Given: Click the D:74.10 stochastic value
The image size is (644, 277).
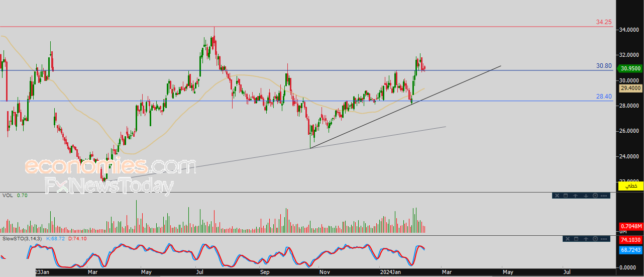Looking at the screenshot, I should pyautogui.click(x=77, y=238).
